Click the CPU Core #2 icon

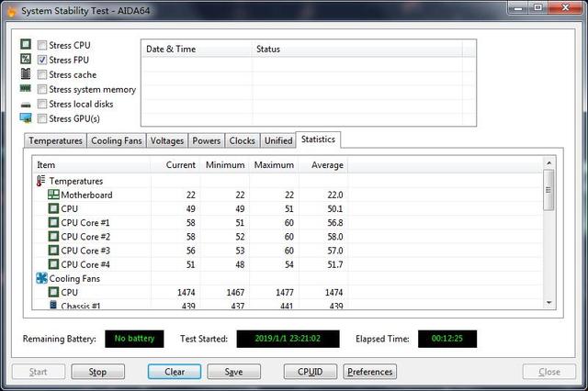coord(53,236)
